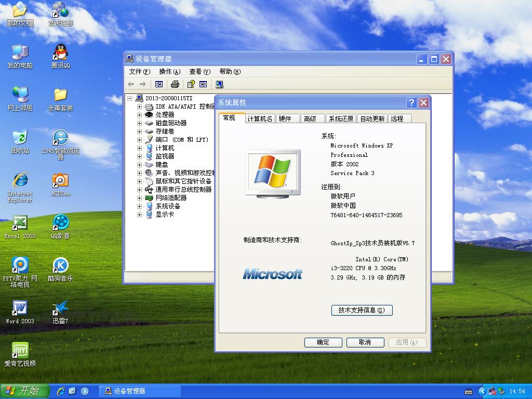
Task: Click the taskbar clock showing 14:54
Action: [517, 392]
